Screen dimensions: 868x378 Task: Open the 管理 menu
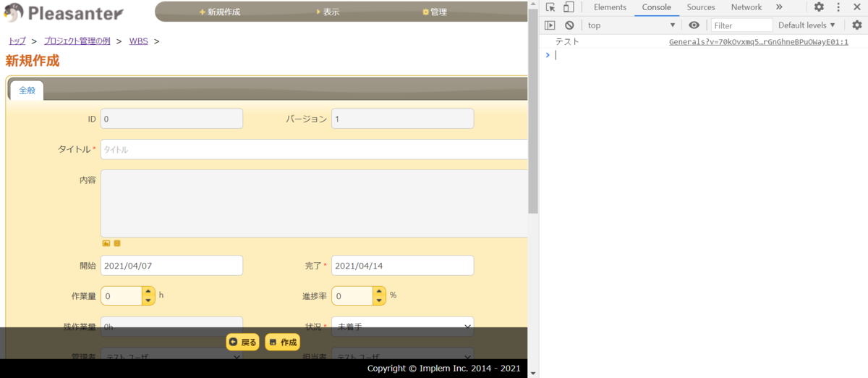[435, 12]
